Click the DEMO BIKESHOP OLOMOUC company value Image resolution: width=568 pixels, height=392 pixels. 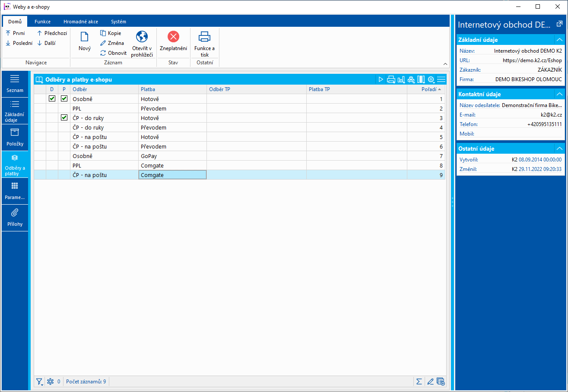[529, 79]
